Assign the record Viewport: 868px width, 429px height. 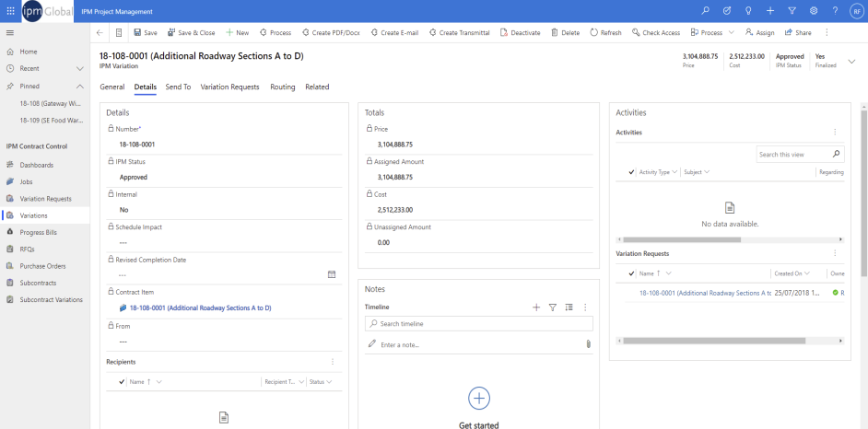pyautogui.click(x=760, y=32)
